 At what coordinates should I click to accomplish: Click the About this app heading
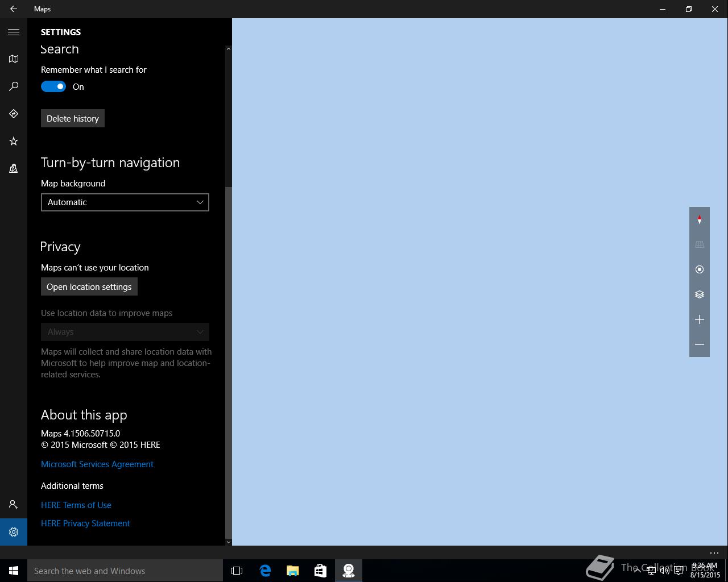[84, 415]
